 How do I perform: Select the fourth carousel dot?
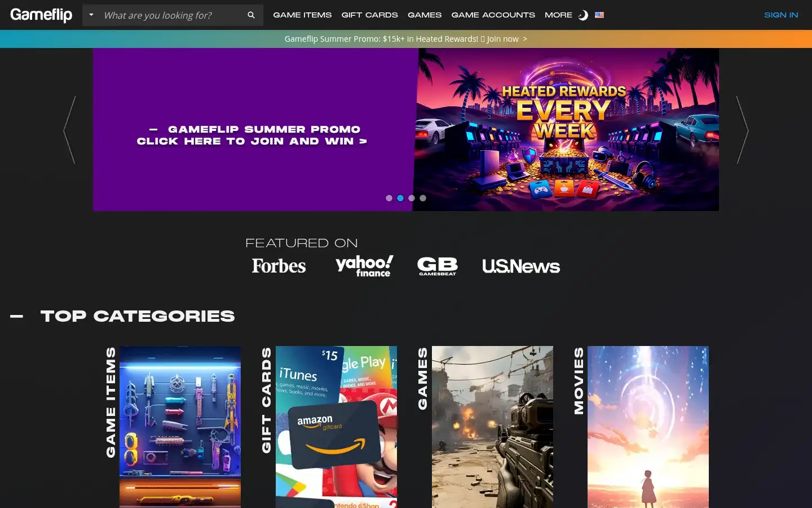pos(422,198)
